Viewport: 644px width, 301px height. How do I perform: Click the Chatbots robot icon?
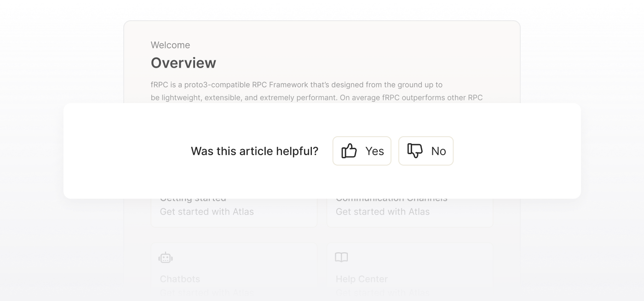166,258
